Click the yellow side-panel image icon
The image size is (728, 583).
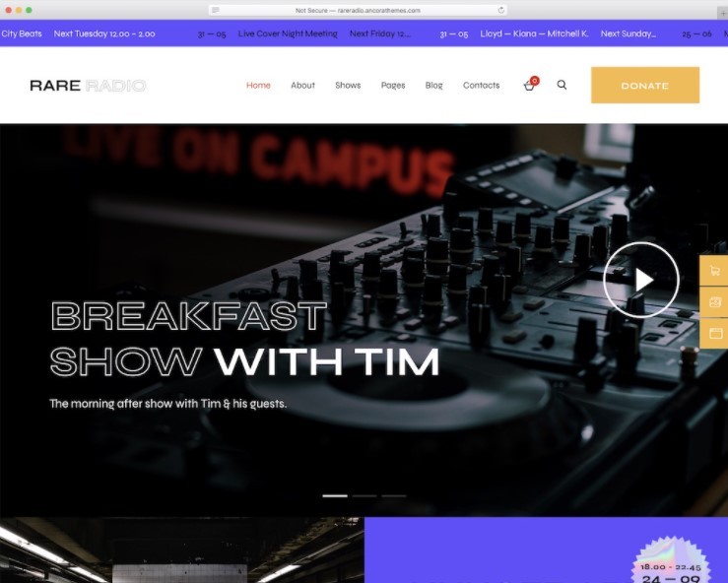pos(714,302)
